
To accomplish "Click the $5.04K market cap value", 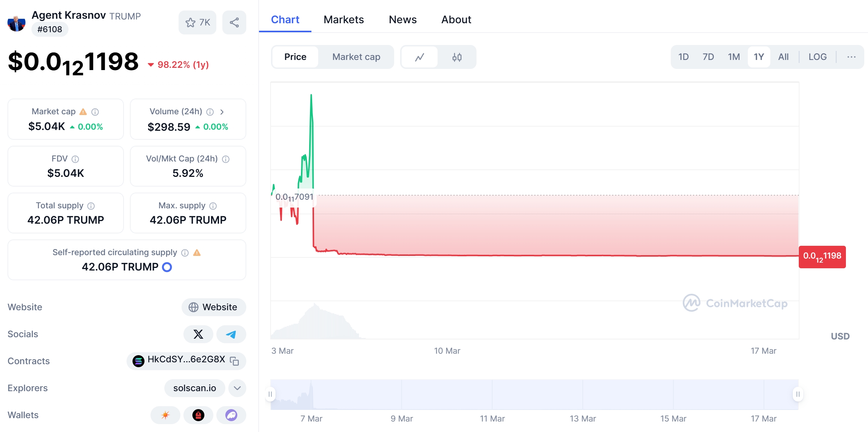I will coord(47,127).
